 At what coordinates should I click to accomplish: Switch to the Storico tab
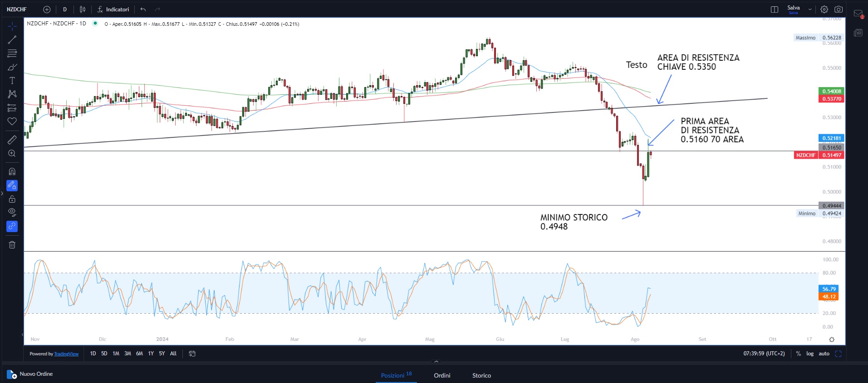point(481,375)
